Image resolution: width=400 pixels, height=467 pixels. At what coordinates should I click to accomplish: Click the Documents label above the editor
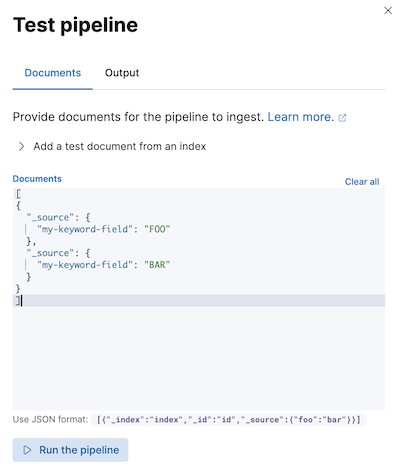click(37, 179)
